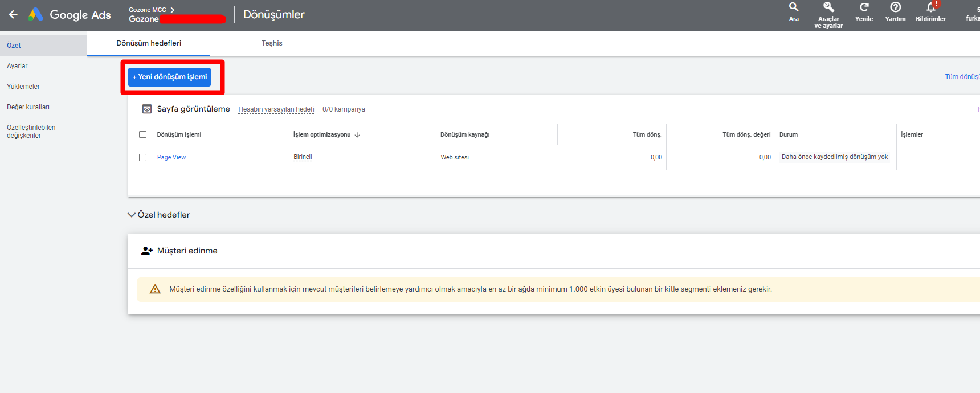Open Bildirimler bell icon

[x=930, y=7]
